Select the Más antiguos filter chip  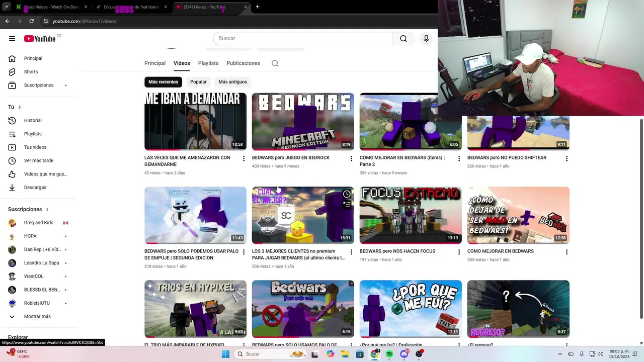(x=232, y=82)
